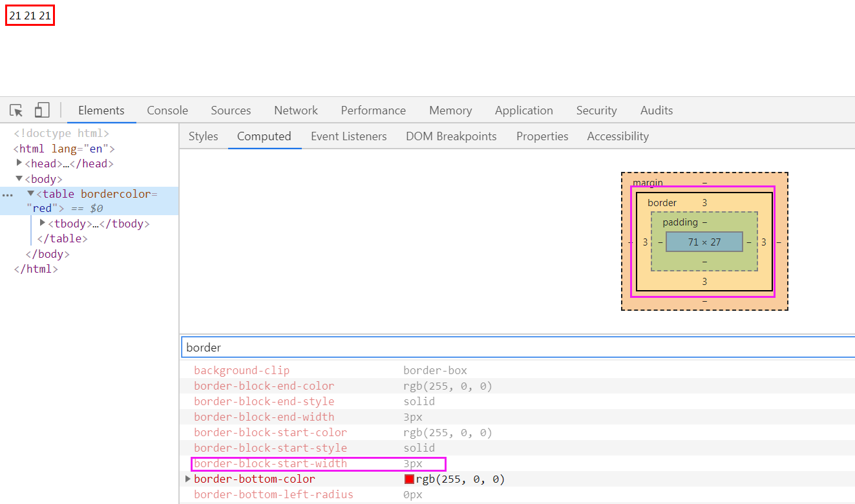Collapse the table element node
The height and width of the screenshot is (504, 855).
[31, 193]
